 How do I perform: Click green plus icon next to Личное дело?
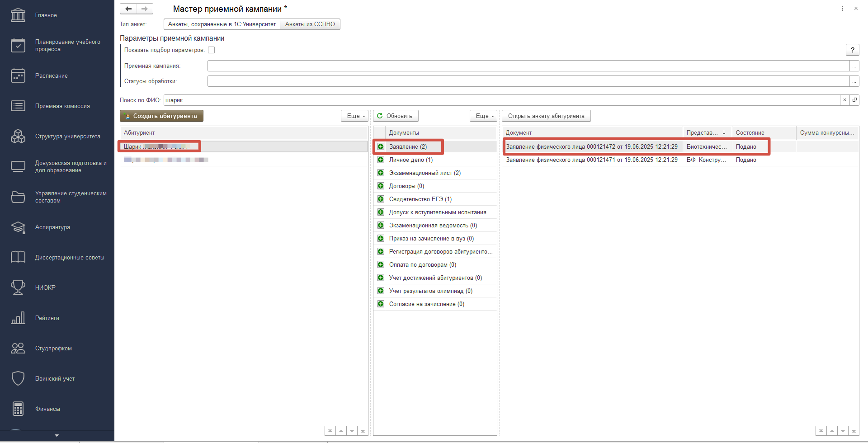(x=381, y=160)
